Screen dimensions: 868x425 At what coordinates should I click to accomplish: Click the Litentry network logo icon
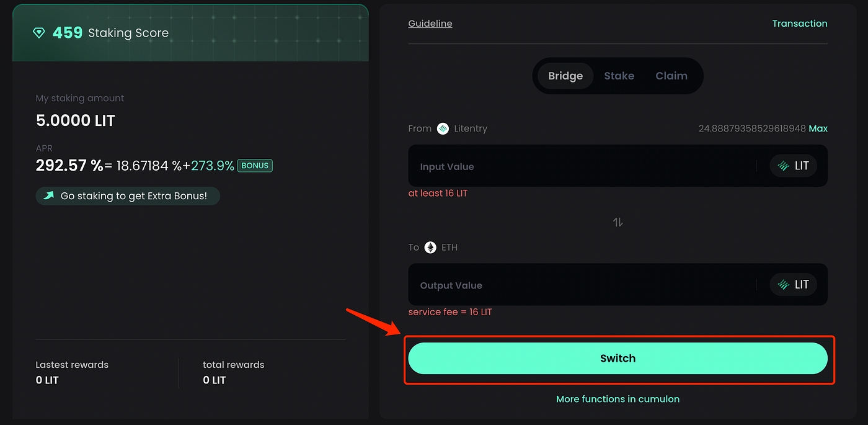443,128
